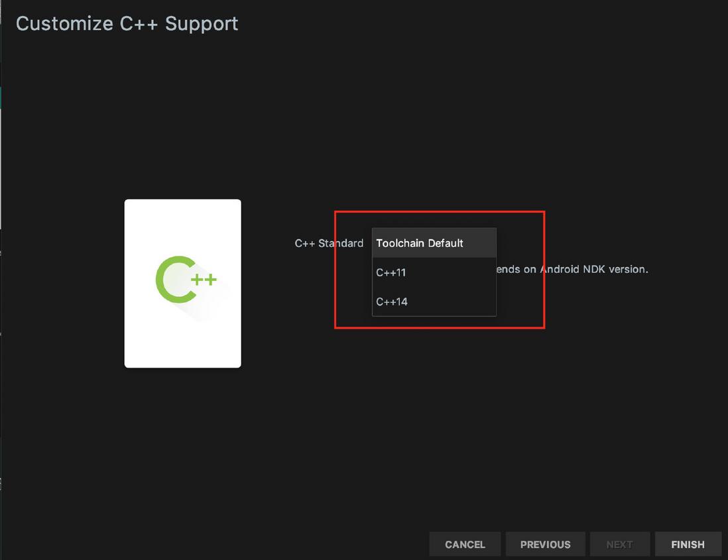Click the Customize C++ Support heading

(127, 24)
